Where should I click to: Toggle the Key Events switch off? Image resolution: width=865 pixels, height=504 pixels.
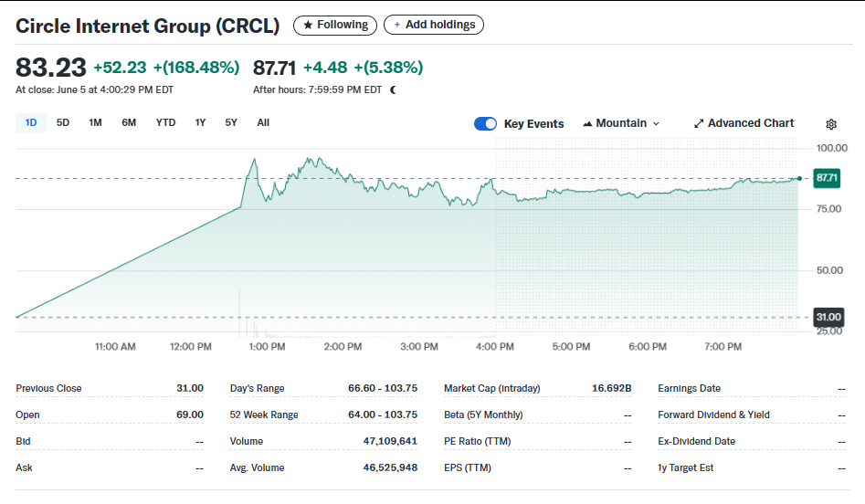tap(485, 123)
